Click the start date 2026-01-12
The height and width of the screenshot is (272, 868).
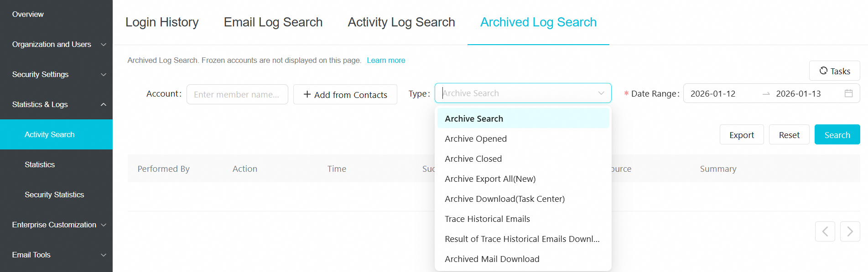(x=713, y=93)
